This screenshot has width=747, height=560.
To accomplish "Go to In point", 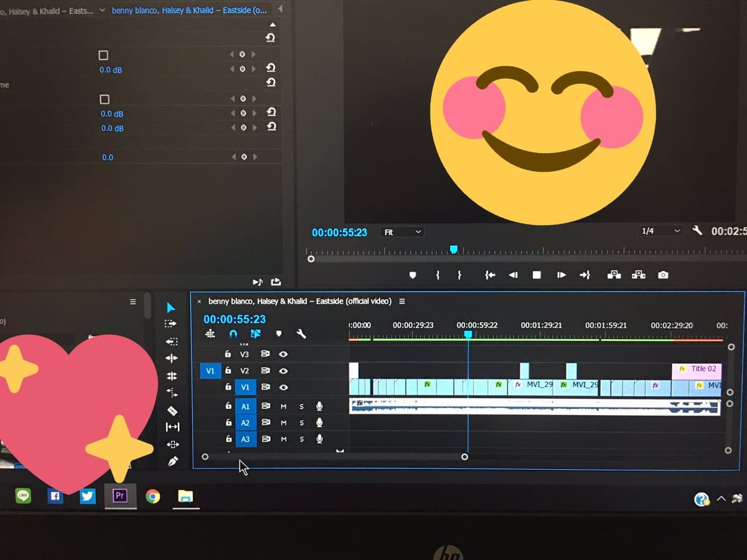I will 491,274.
